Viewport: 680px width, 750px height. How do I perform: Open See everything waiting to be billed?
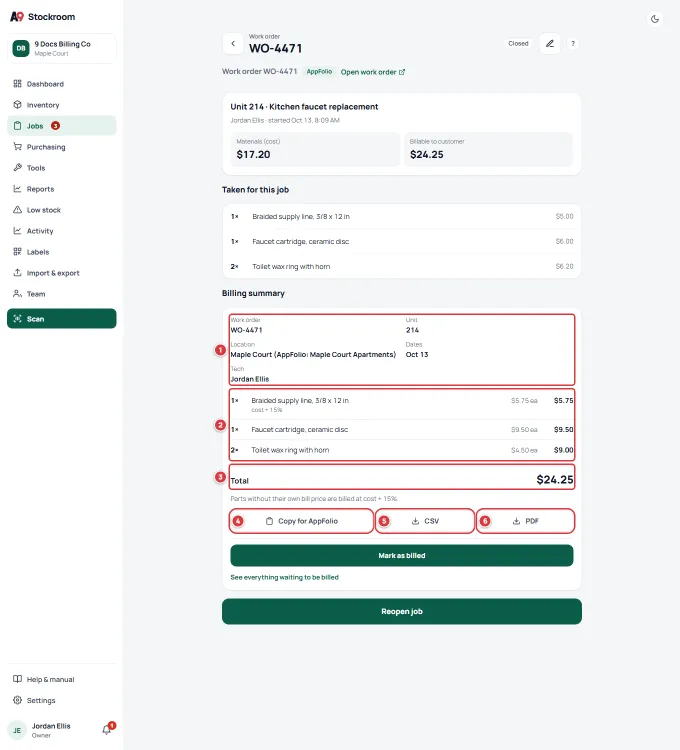(x=285, y=577)
